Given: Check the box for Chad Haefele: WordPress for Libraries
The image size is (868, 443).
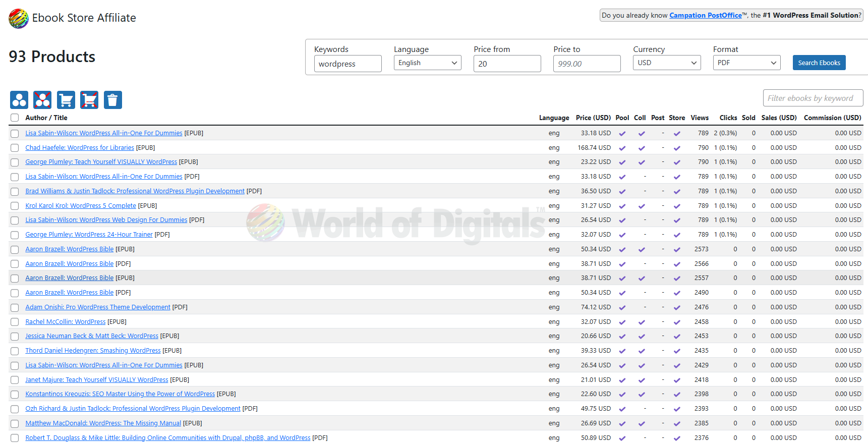Looking at the screenshot, I should point(15,148).
